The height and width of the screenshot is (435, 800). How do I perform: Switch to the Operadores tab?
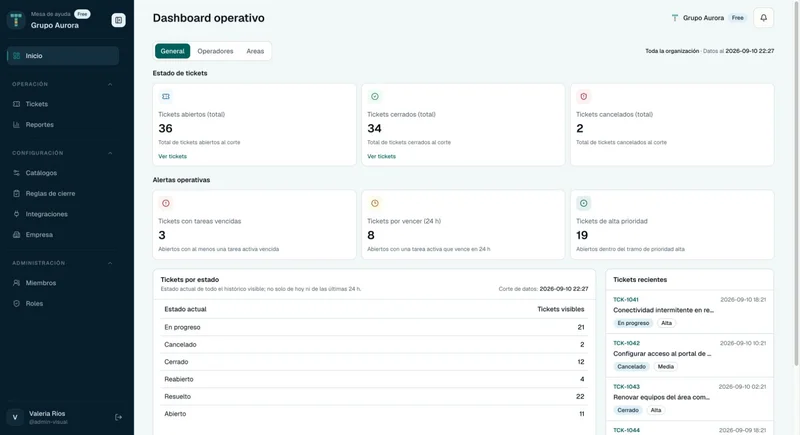tap(215, 51)
